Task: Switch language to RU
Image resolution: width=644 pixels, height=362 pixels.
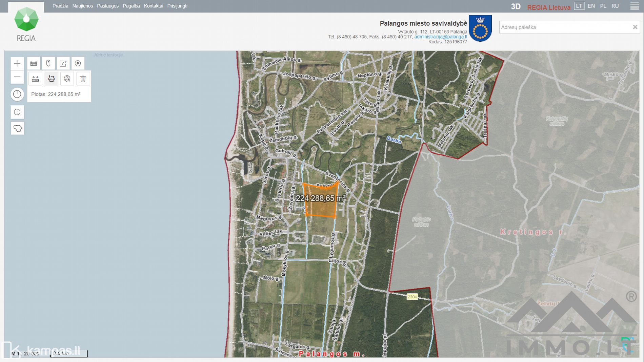Action: point(615,6)
